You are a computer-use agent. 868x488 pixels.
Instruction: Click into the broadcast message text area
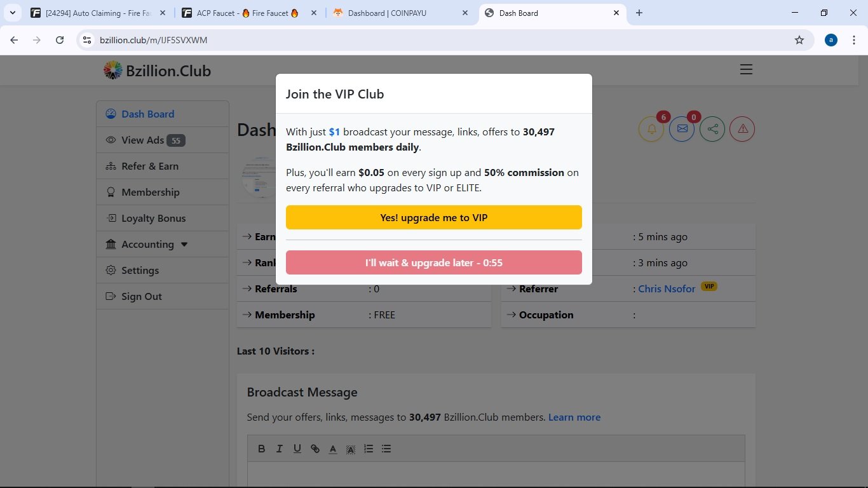click(x=496, y=475)
